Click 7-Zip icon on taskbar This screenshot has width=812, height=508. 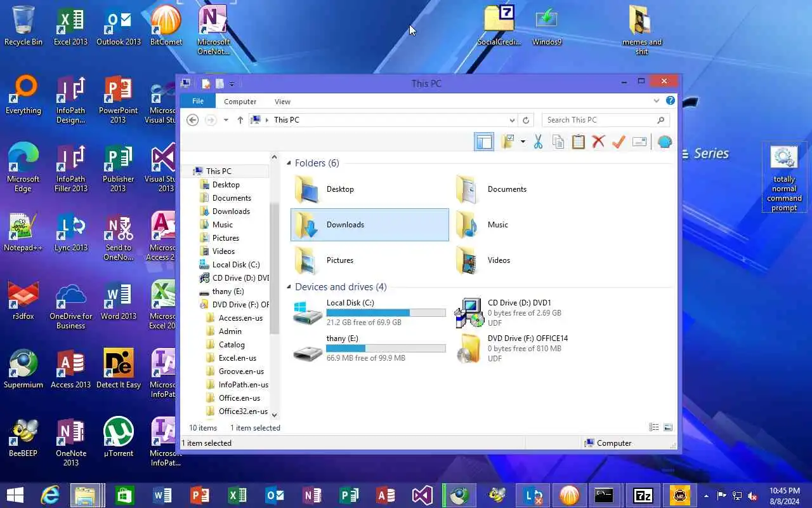pyautogui.click(x=643, y=495)
